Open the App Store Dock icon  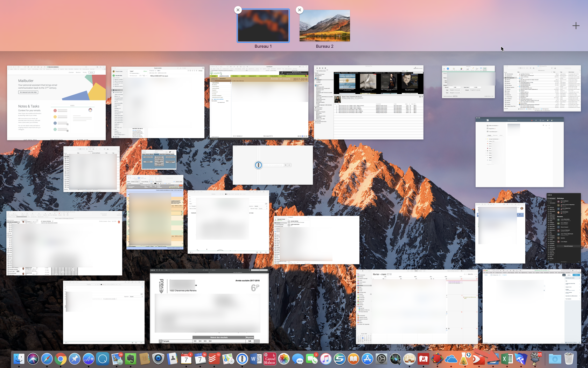click(x=367, y=359)
